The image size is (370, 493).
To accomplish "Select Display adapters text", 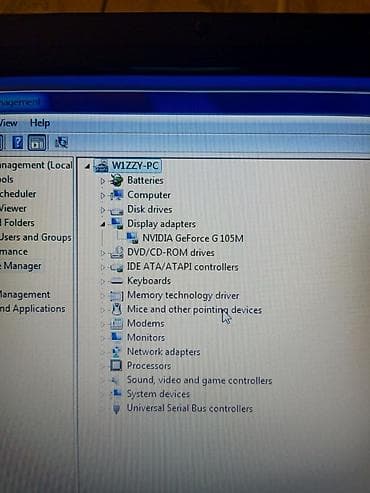I will click(x=161, y=224).
